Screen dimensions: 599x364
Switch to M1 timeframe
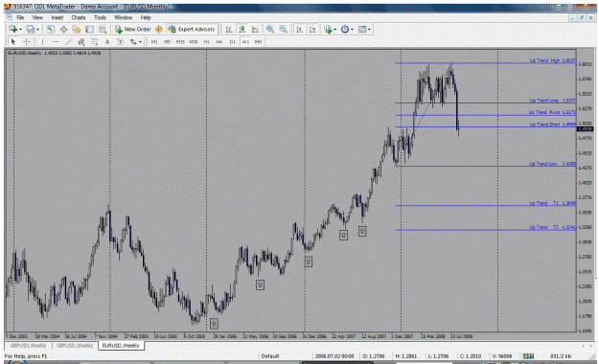[154, 42]
